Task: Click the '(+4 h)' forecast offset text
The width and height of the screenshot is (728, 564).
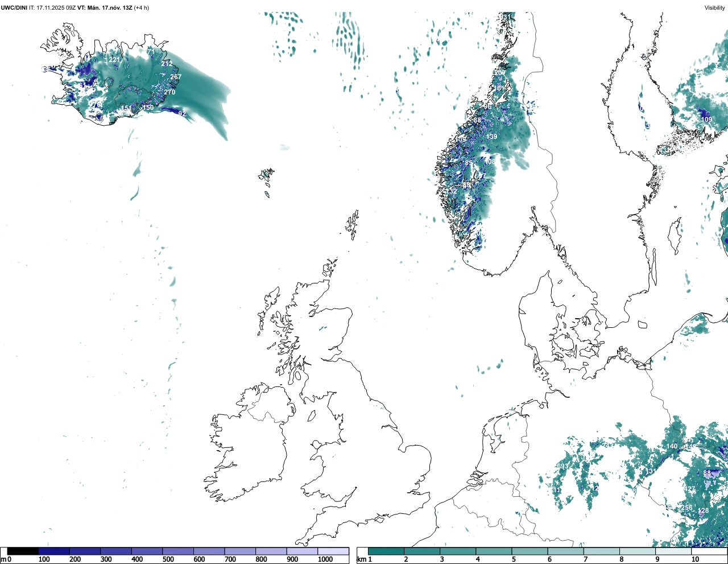Action: coord(141,8)
